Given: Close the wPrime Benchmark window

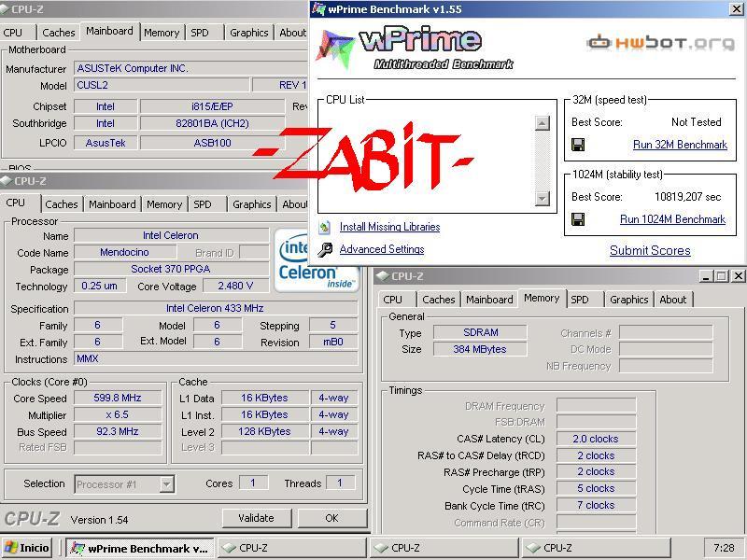Looking at the screenshot, I should pos(737,9).
